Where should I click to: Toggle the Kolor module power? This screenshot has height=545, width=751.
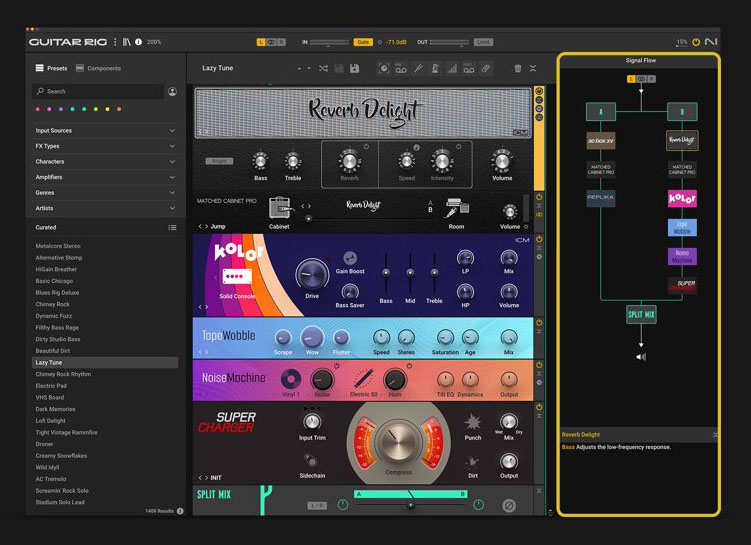(539, 239)
